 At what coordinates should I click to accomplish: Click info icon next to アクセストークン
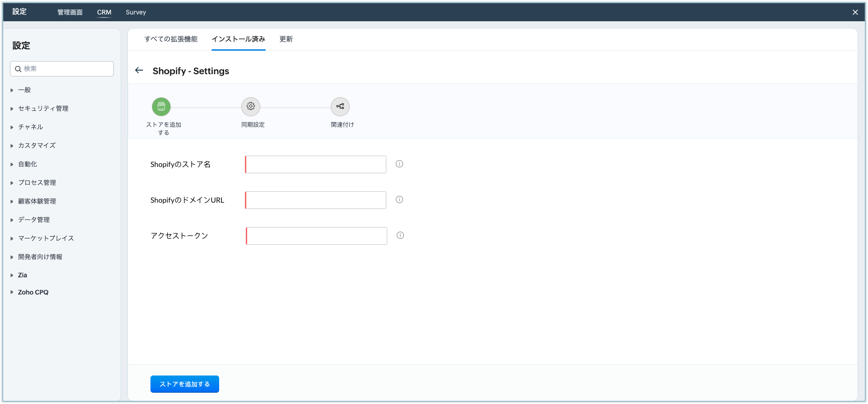400,236
